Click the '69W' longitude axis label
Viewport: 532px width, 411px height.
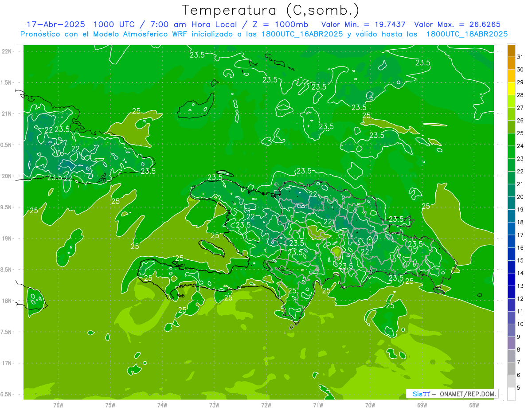pyautogui.click(x=422, y=405)
